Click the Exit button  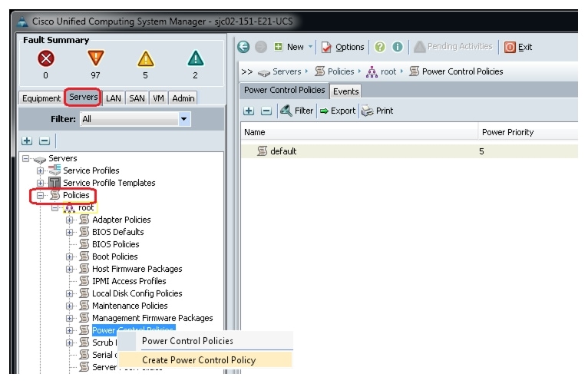coord(518,47)
